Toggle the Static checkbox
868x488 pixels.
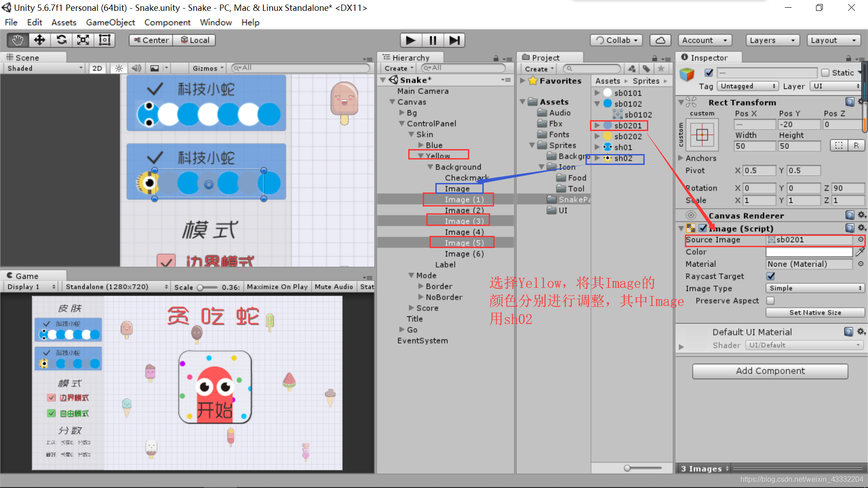coord(826,73)
